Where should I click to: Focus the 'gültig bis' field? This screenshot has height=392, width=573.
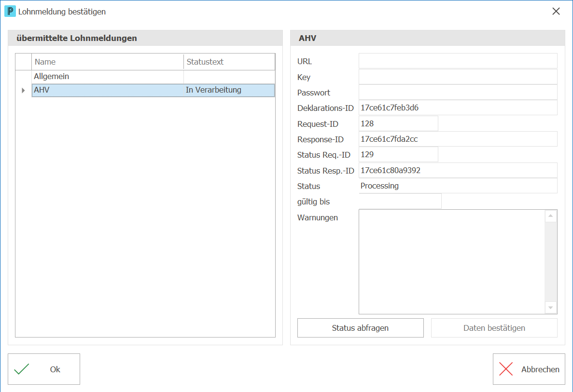coord(400,201)
